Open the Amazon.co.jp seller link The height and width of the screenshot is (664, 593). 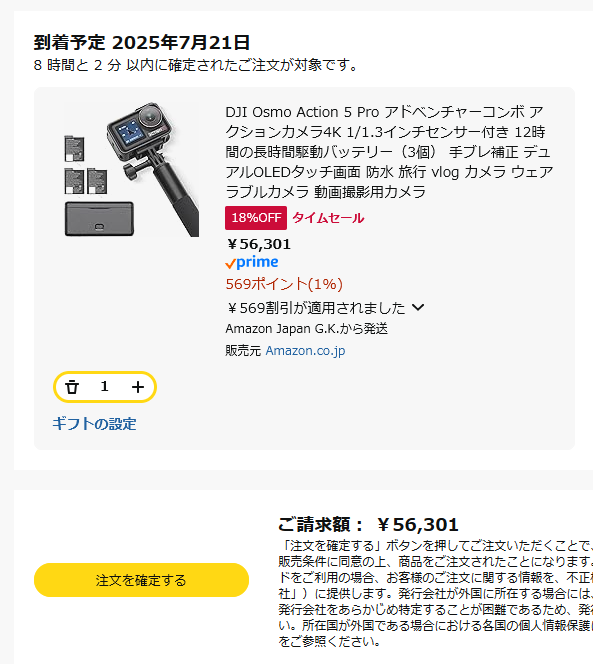click(305, 351)
